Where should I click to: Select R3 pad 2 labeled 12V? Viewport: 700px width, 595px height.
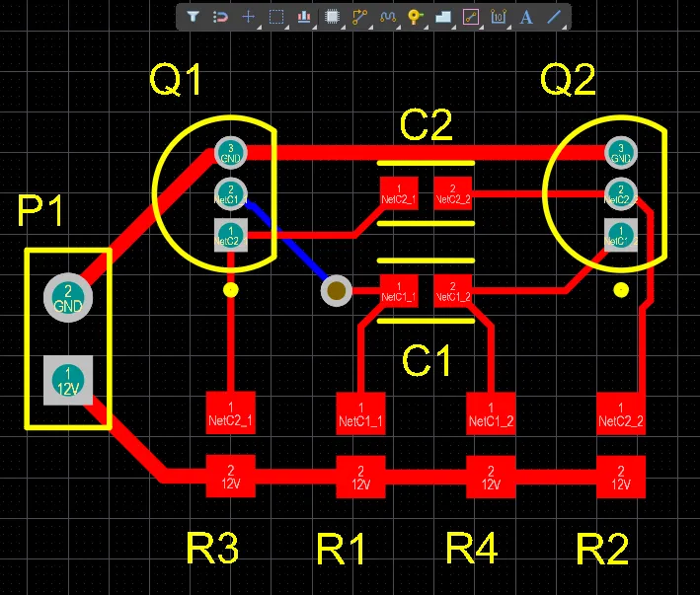[230, 476]
